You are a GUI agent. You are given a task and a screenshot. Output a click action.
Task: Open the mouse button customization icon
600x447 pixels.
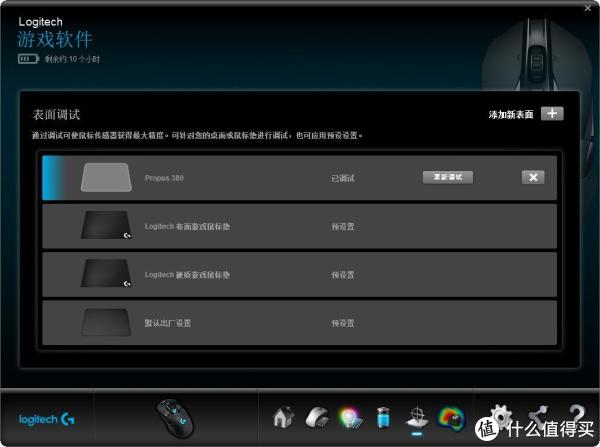[317, 417]
